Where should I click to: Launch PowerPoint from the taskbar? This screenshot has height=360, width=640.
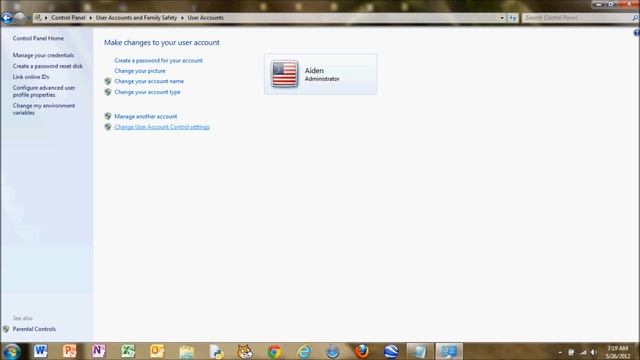70,351
